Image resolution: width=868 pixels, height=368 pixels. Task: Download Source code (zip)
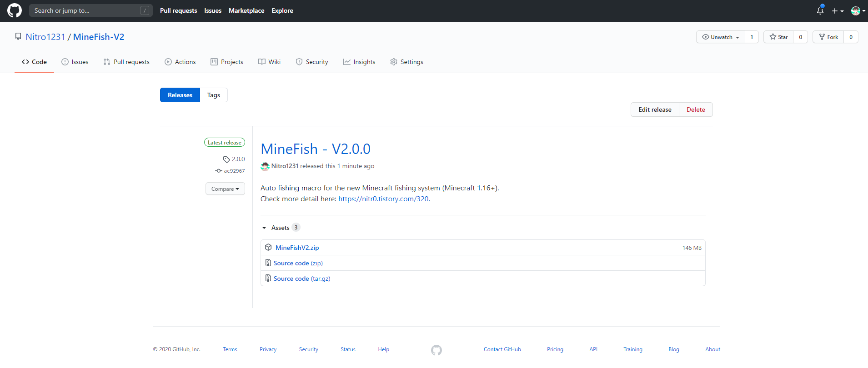pyautogui.click(x=298, y=263)
